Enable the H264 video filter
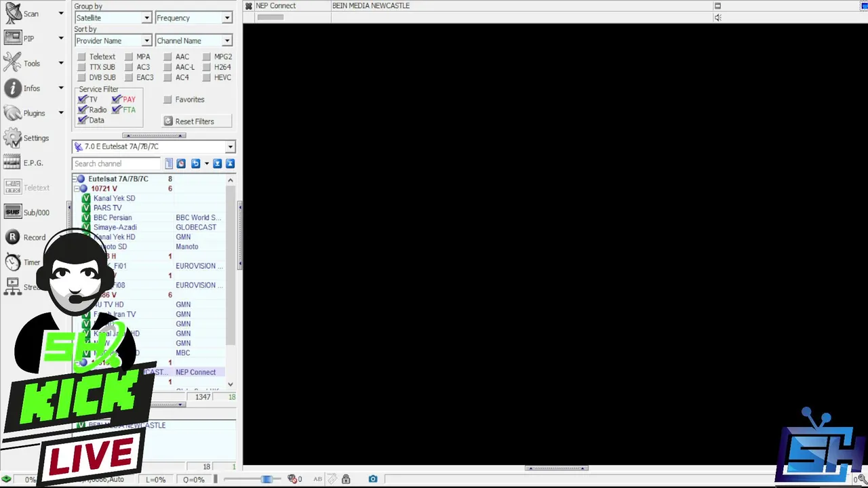 point(206,67)
